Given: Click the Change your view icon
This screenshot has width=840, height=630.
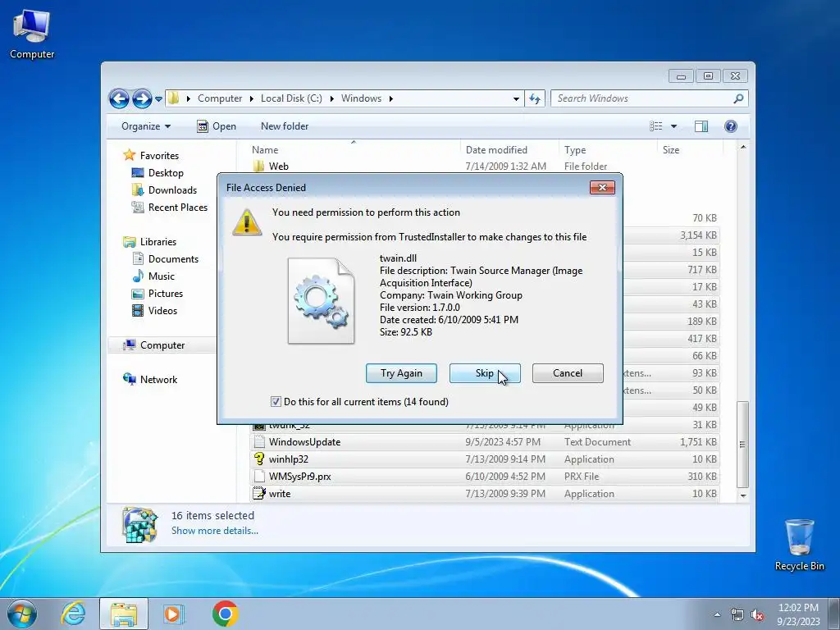Looking at the screenshot, I should (655, 126).
